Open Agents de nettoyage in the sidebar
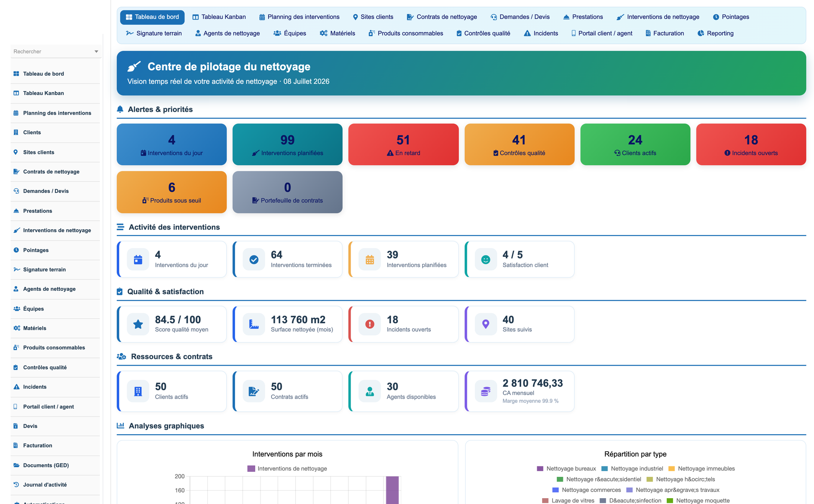814x504 pixels. click(55, 289)
